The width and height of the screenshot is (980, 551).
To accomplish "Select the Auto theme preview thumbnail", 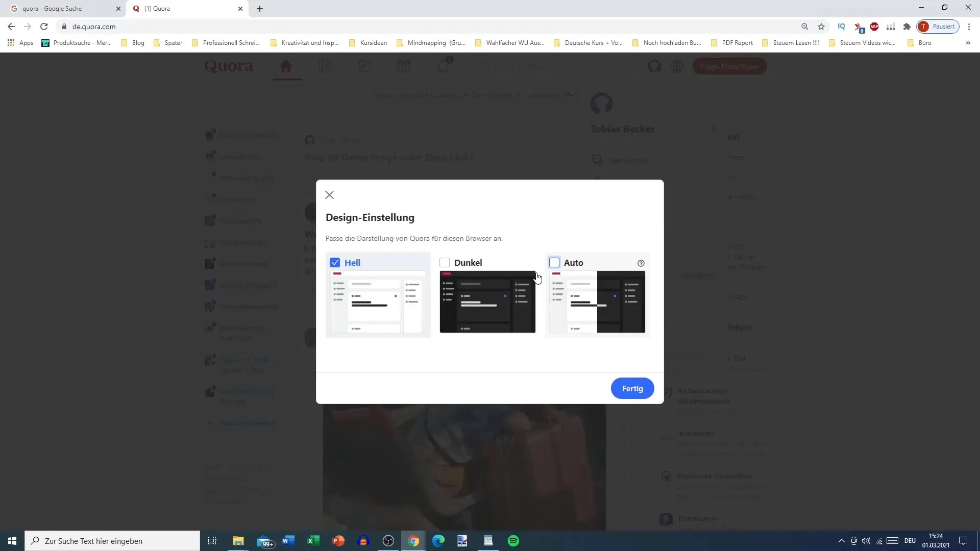I will (597, 302).
